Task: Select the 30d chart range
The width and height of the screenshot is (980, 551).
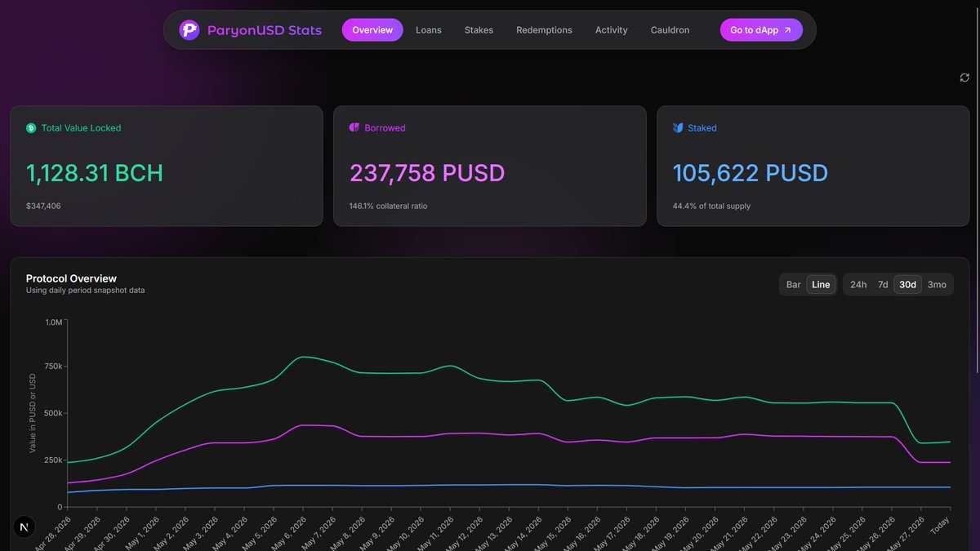Action: 907,285
